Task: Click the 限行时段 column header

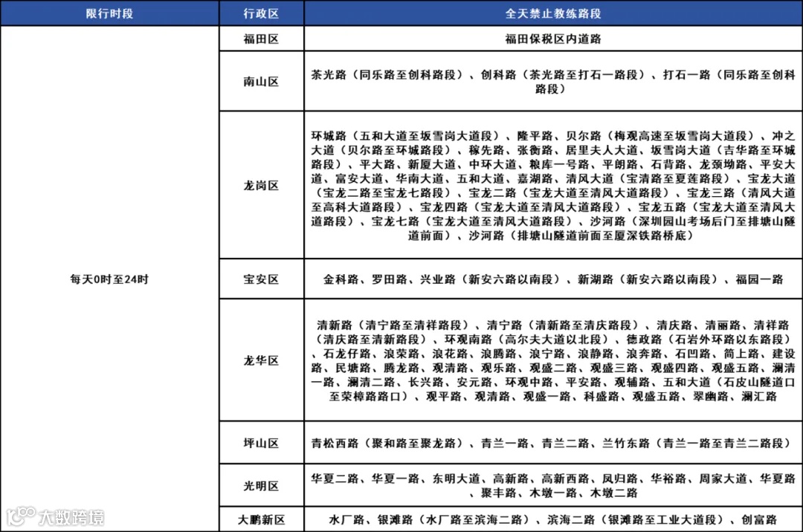Action: (x=109, y=13)
